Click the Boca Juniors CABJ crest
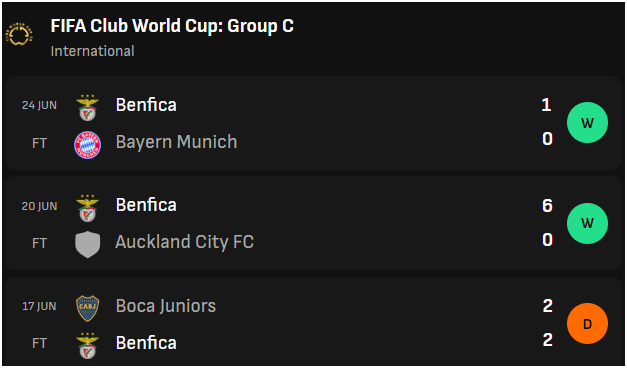The height and width of the screenshot is (368, 627). coord(88,308)
